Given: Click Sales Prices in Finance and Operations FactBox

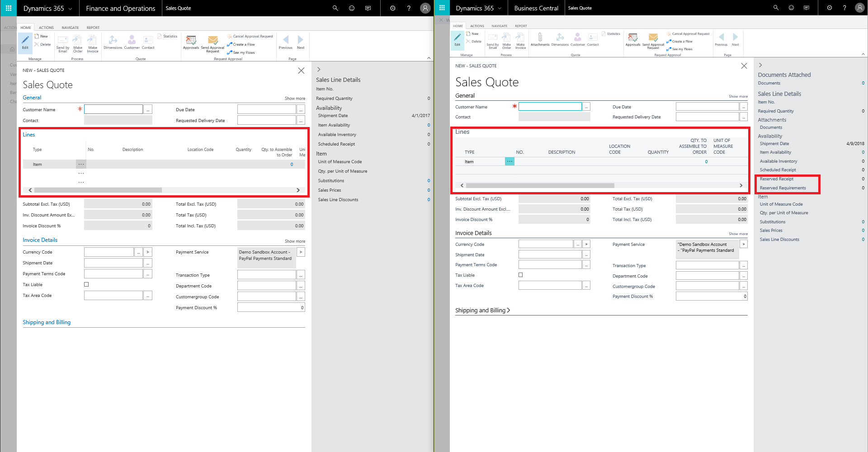Looking at the screenshot, I should tap(329, 190).
